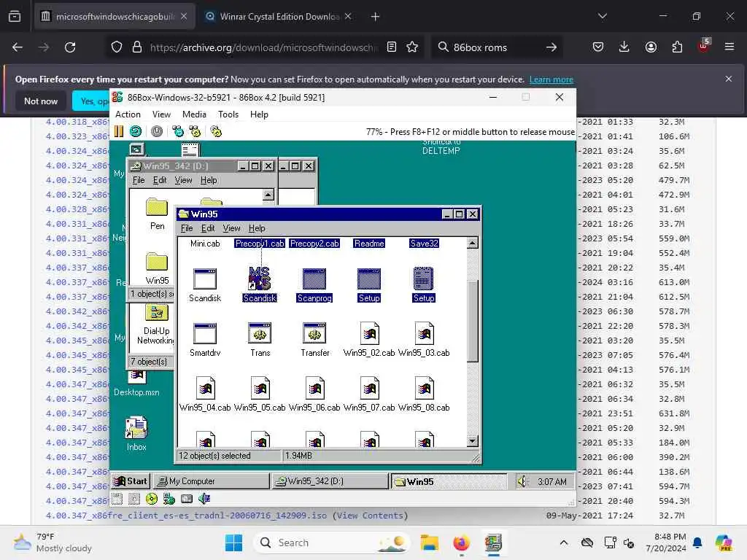Select the Transfer file icon

point(315,340)
